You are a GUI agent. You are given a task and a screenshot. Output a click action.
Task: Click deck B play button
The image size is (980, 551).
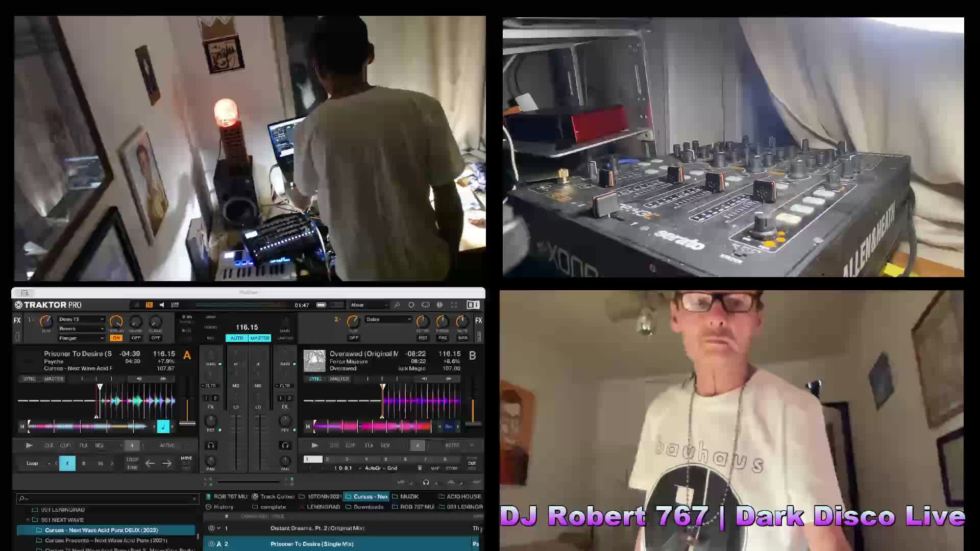[x=314, y=445]
